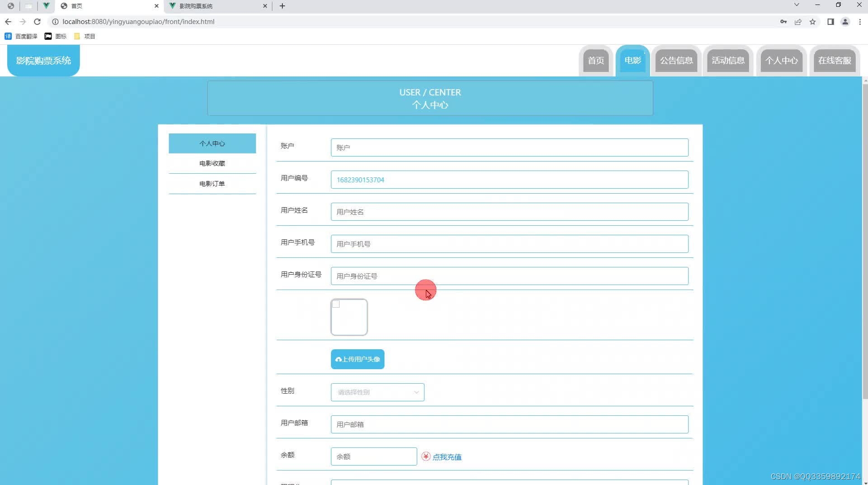Screen dimensions: 868x485
Task: Close the 首页 browser tab
Action: tap(156, 6)
